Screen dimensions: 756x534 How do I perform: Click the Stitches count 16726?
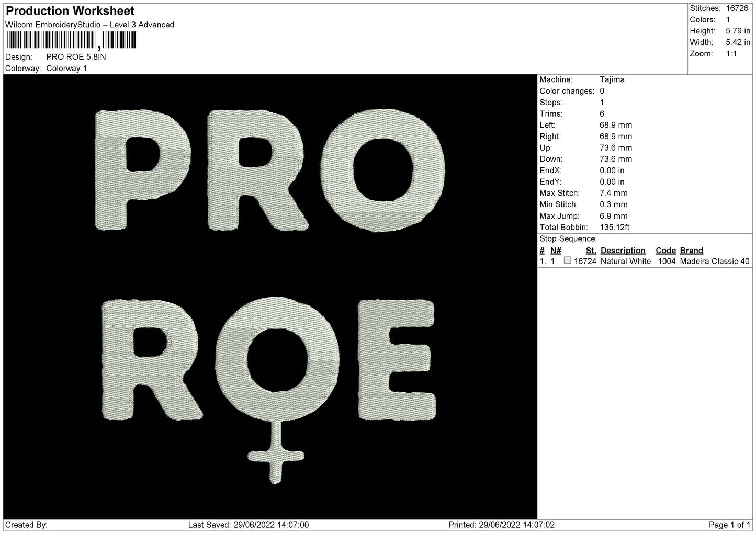[x=738, y=8]
